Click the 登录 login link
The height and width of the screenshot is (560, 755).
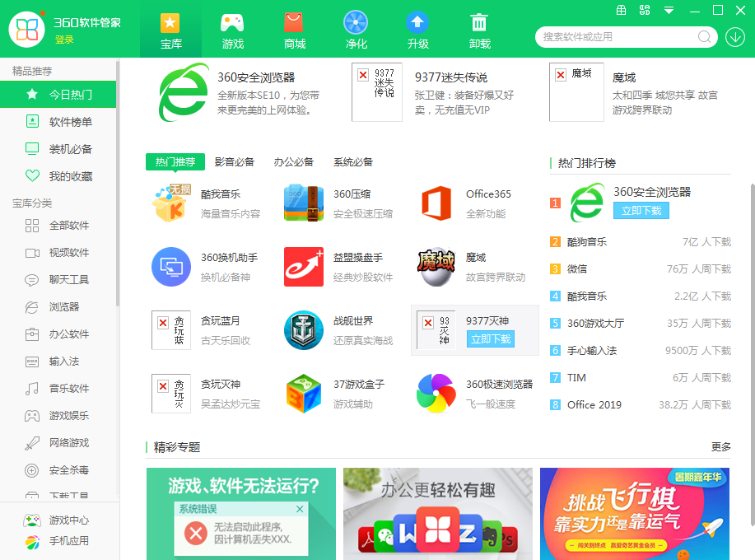(x=64, y=40)
